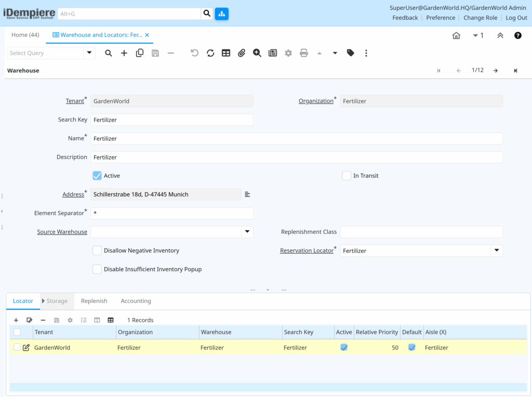
Task: Add new Locator row with plus icon
Action: point(16,320)
